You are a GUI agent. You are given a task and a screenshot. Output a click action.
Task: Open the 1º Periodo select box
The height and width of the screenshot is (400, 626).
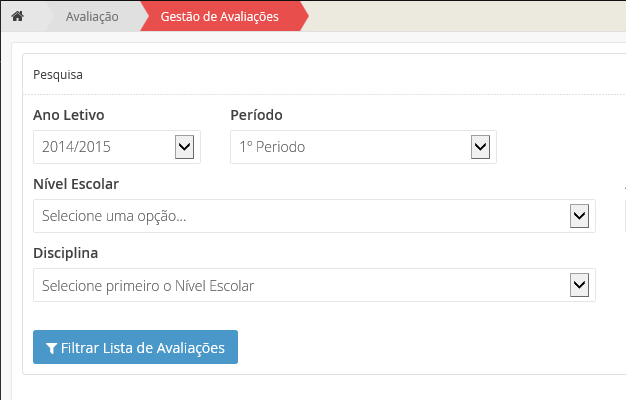point(350,147)
